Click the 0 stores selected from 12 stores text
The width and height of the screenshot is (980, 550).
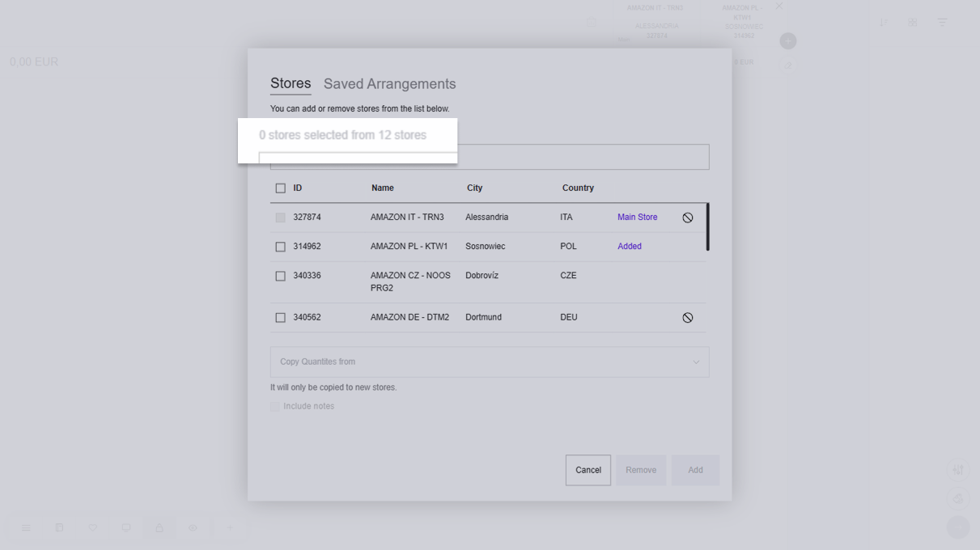click(343, 135)
